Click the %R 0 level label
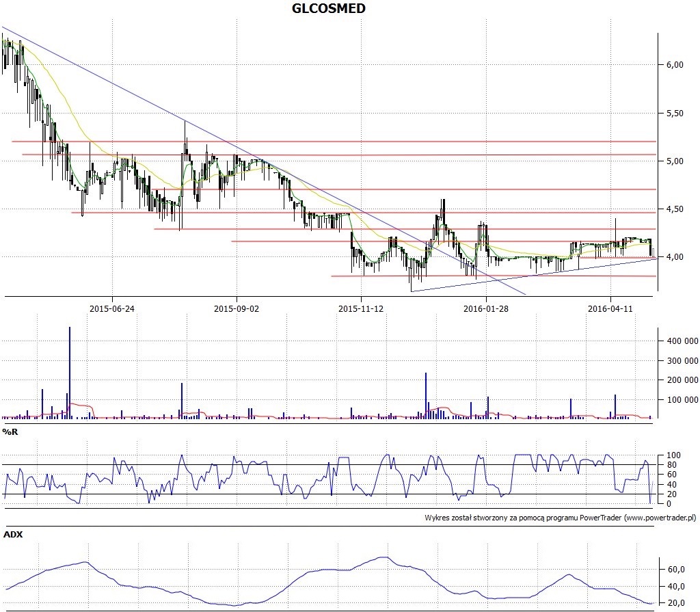 point(669,504)
